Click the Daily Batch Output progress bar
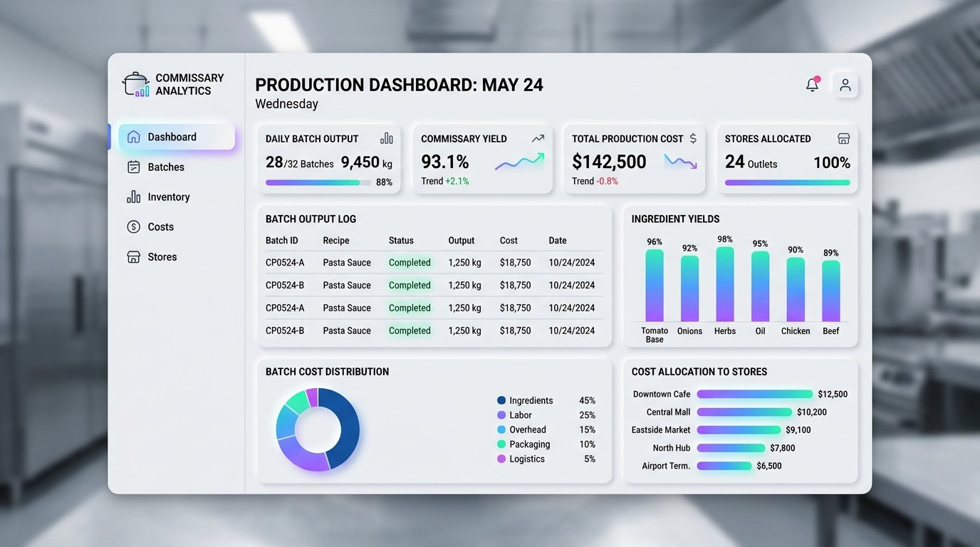Viewport: 980px width, 547px height. 318,182
